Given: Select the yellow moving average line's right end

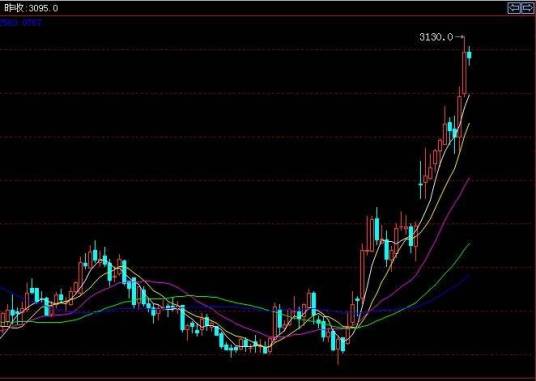Looking at the screenshot, I should tap(469, 124).
